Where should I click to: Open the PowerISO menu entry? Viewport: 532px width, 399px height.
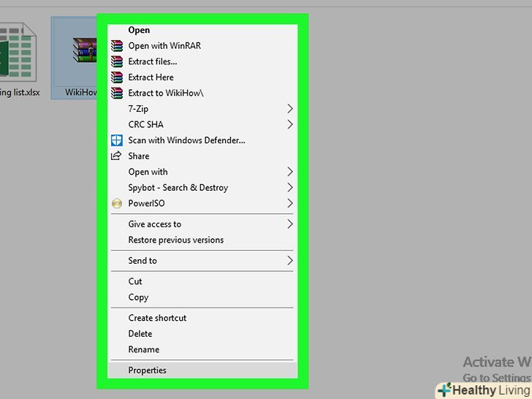click(202, 203)
